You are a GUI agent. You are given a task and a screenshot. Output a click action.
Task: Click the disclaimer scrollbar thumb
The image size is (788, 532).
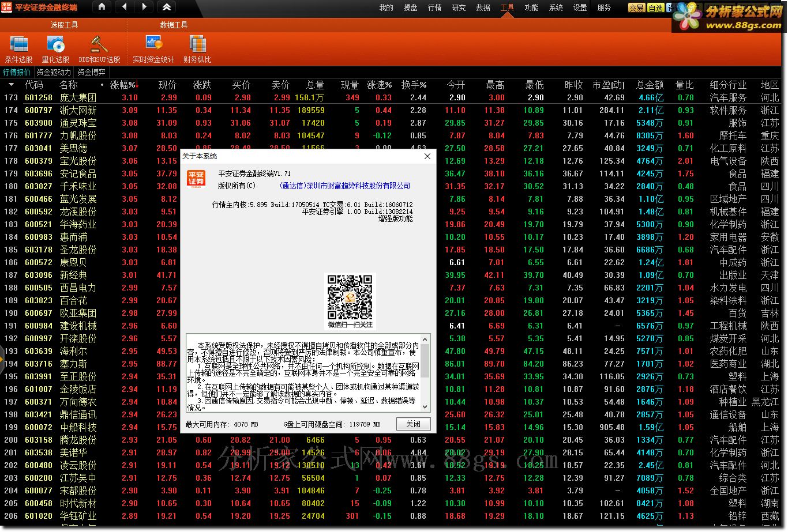click(425, 360)
